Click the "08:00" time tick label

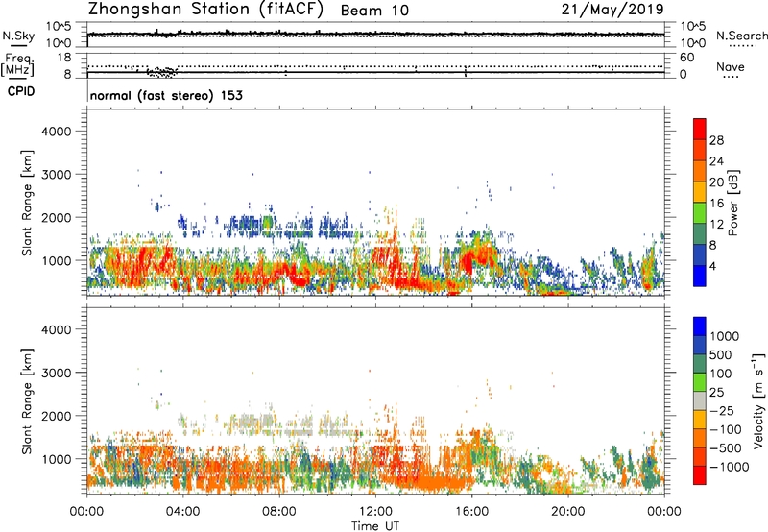279,512
